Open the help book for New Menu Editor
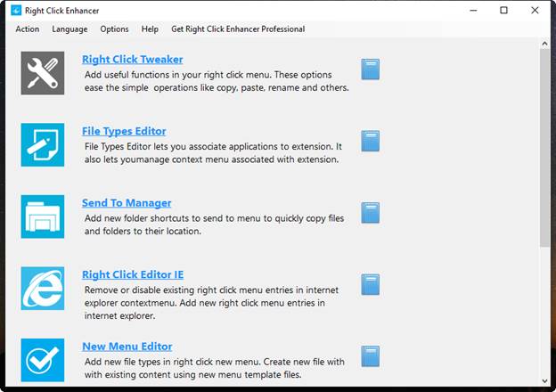The image size is (556, 392). coord(370,356)
